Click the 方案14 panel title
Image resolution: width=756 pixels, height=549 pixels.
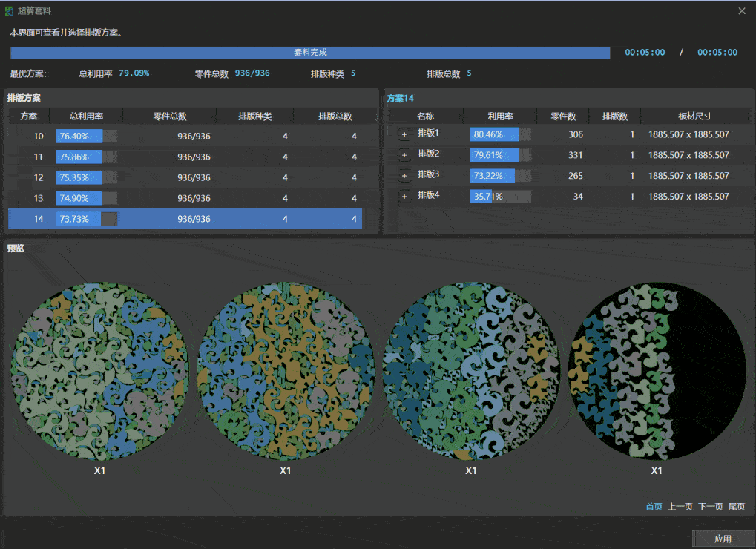click(400, 99)
